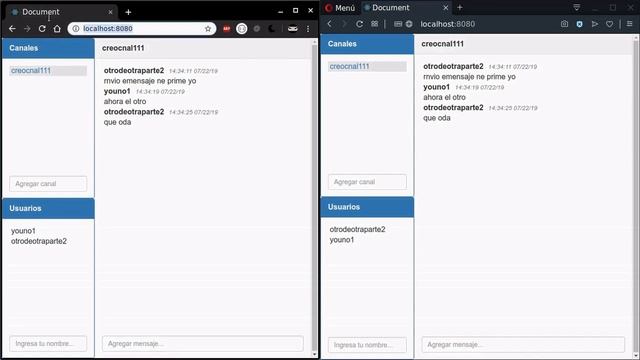Open Opera's blue ad blocker shield

tap(579, 24)
